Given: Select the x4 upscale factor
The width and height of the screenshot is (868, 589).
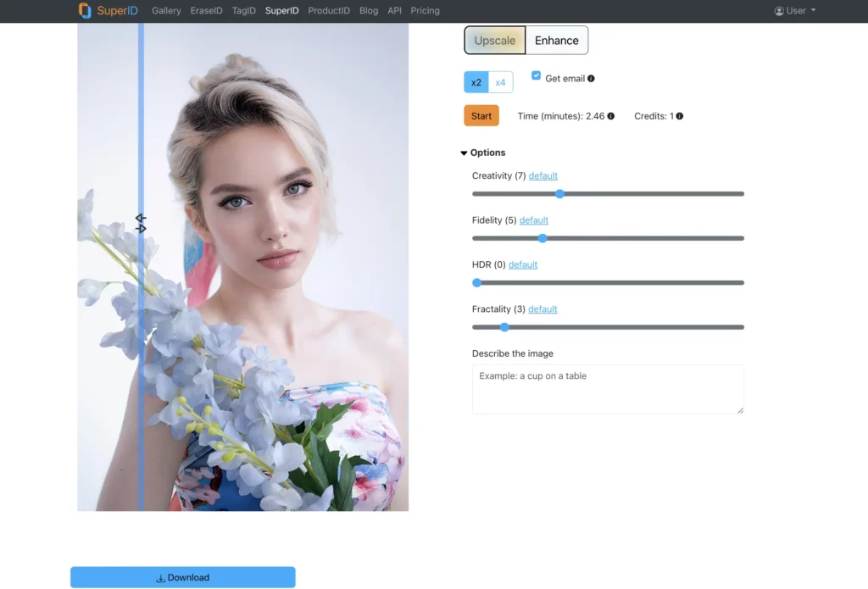Looking at the screenshot, I should click(x=501, y=81).
